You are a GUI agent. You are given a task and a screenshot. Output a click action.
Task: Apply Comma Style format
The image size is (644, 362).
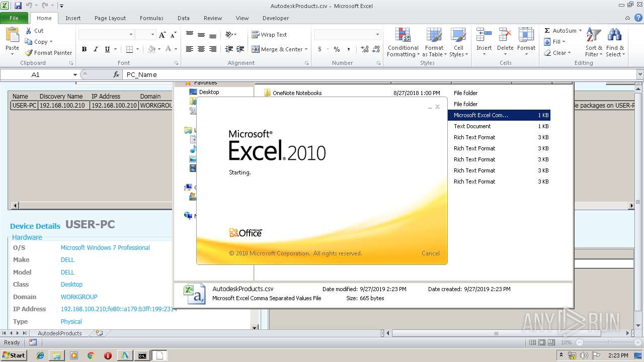click(349, 49)
